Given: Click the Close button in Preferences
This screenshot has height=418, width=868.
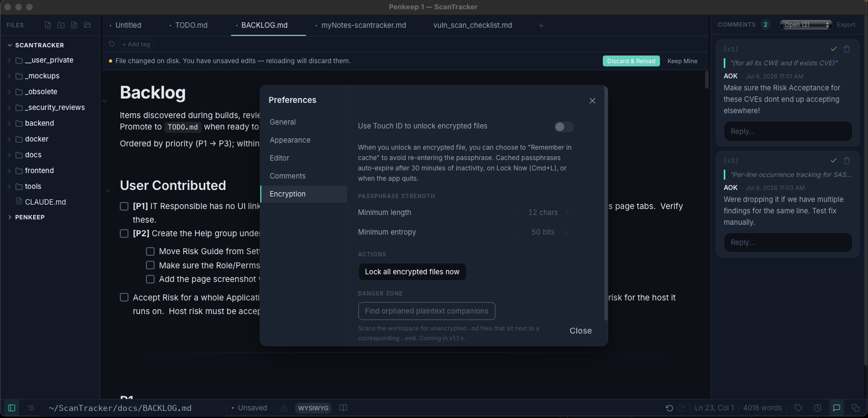Looking at the screenshot, I should pos(580,331).
